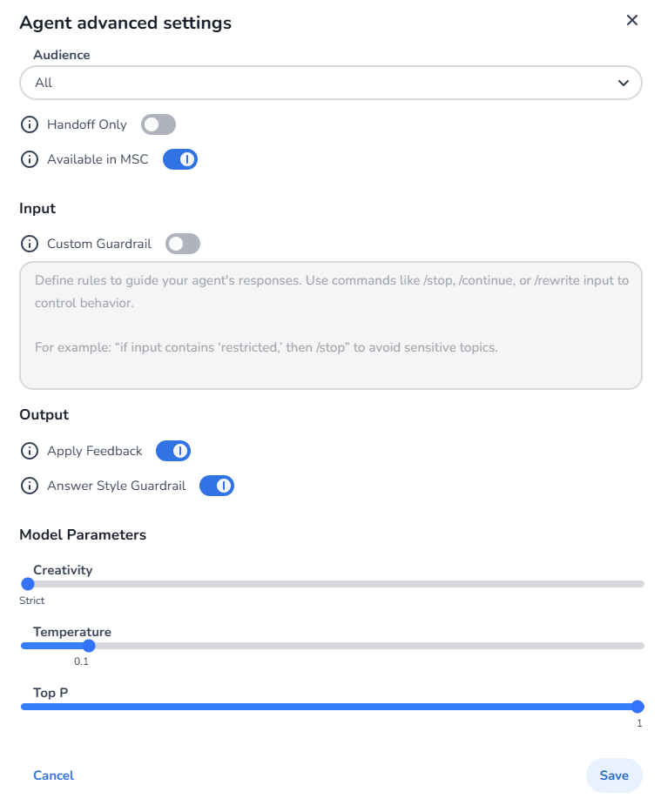The height and width of the screenshot is (812, 661).
Task: Turn off the Apply Feedback switch
Action: (173, 451)
